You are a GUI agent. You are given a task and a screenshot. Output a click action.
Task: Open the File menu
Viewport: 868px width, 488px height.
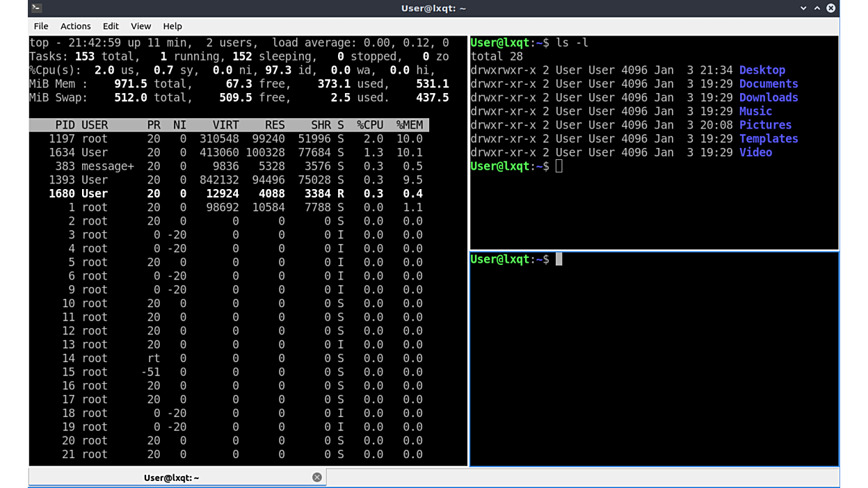41,26
